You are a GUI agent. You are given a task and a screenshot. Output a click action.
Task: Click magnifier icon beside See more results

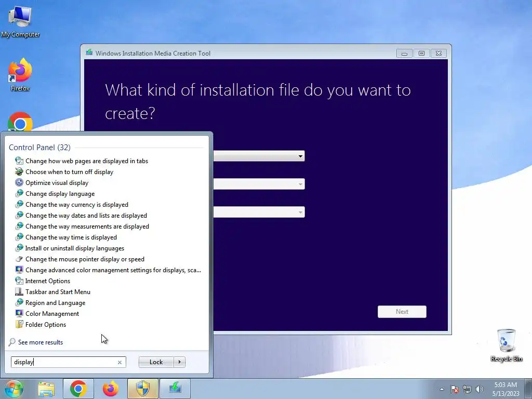[x=12, y=342]
